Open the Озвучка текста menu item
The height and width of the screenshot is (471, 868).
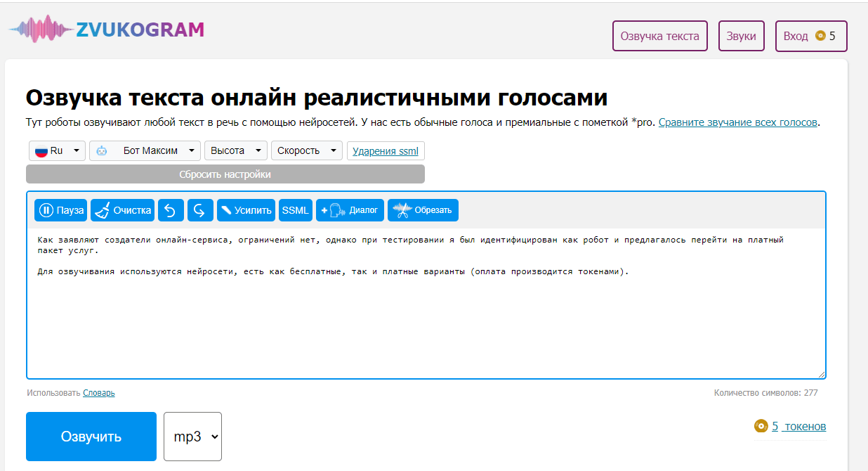(659, 36)
